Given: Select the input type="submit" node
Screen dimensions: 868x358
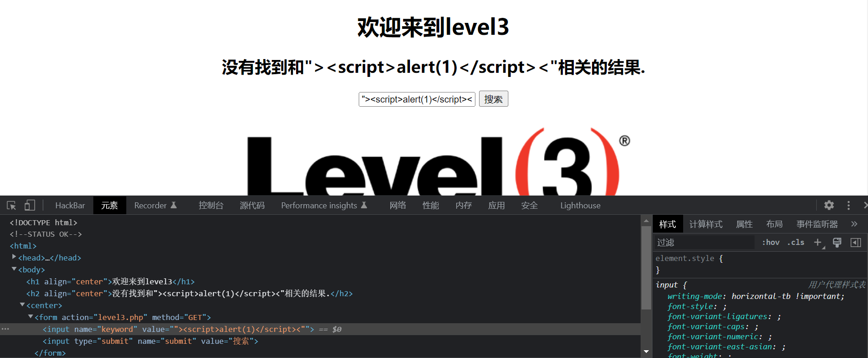Looking at the screenshot, I should point(151,341).
